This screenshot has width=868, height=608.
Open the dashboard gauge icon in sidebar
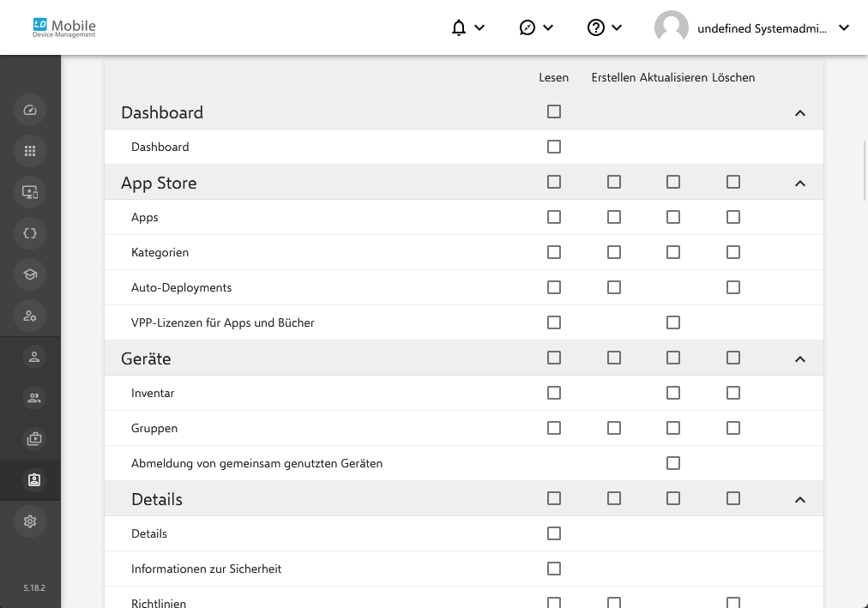(30, 110)
